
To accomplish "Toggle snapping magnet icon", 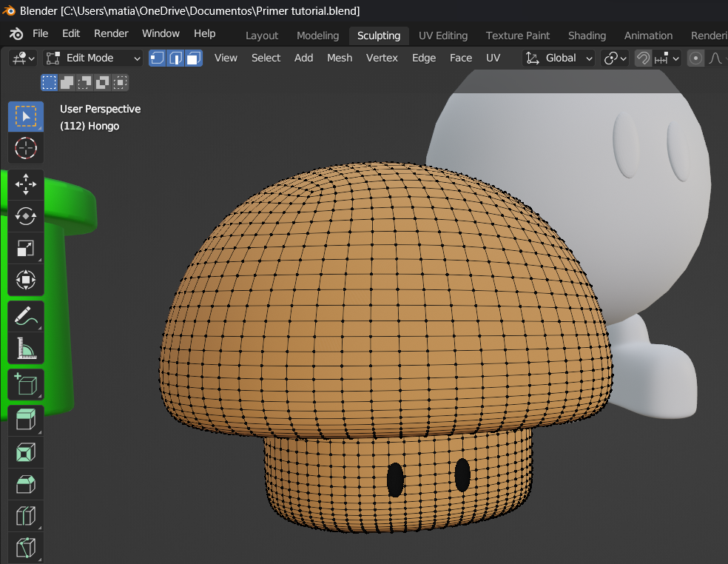I will [644, 58].
